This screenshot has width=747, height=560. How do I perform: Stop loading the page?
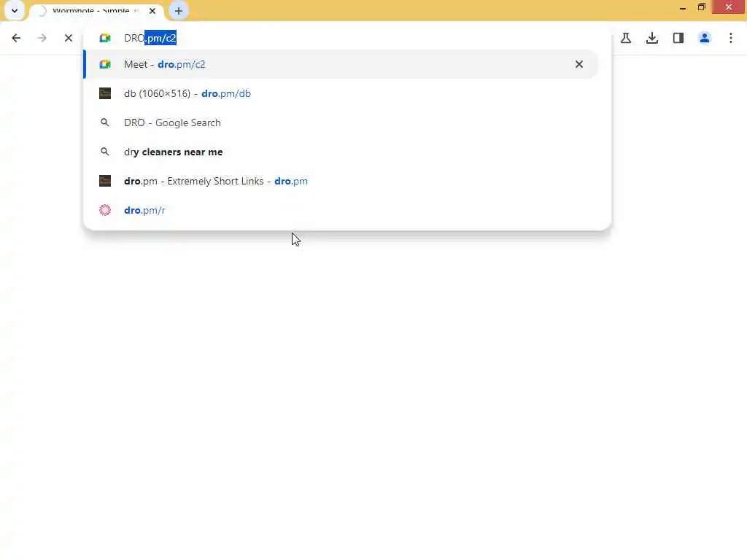tap(68, 38)
